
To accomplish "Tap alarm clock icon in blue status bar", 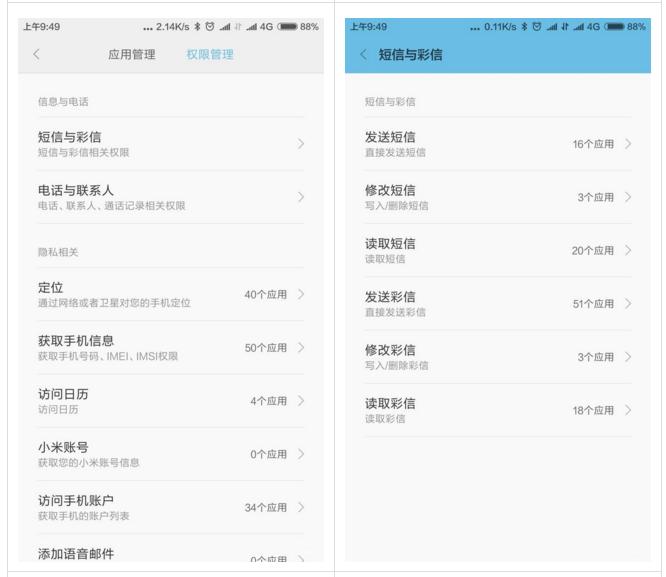I will point(537,26).
